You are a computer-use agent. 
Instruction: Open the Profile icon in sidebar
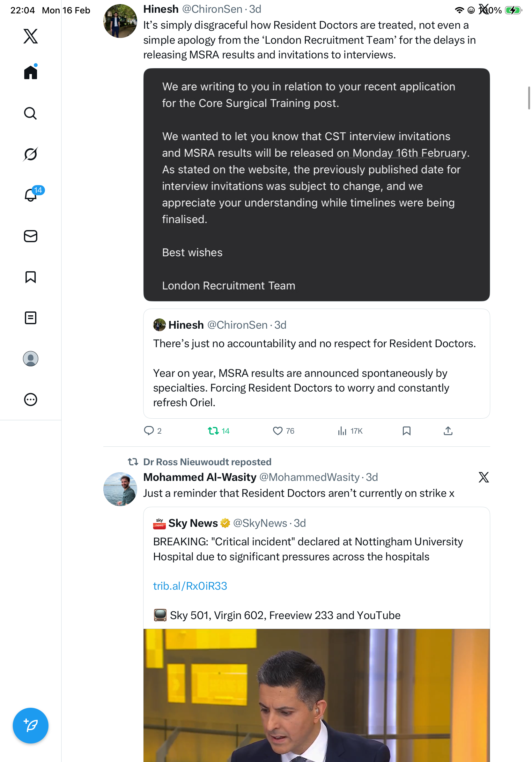31,359
